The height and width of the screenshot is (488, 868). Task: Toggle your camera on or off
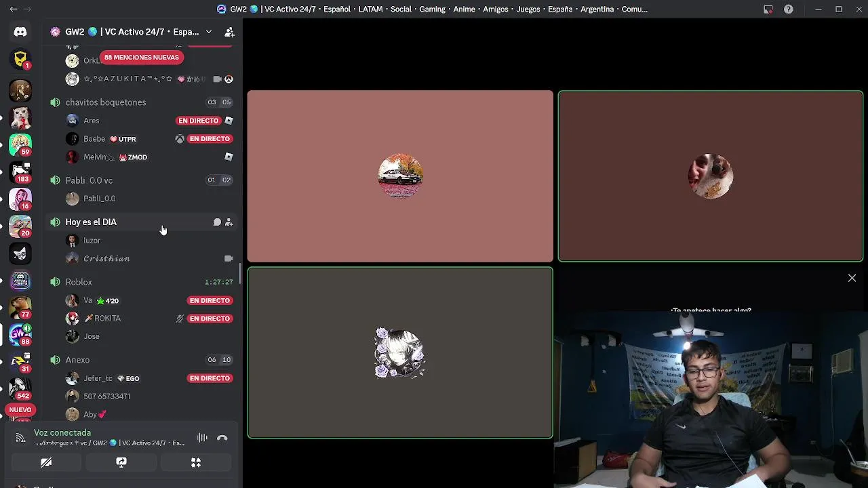[x=46, y=462]
